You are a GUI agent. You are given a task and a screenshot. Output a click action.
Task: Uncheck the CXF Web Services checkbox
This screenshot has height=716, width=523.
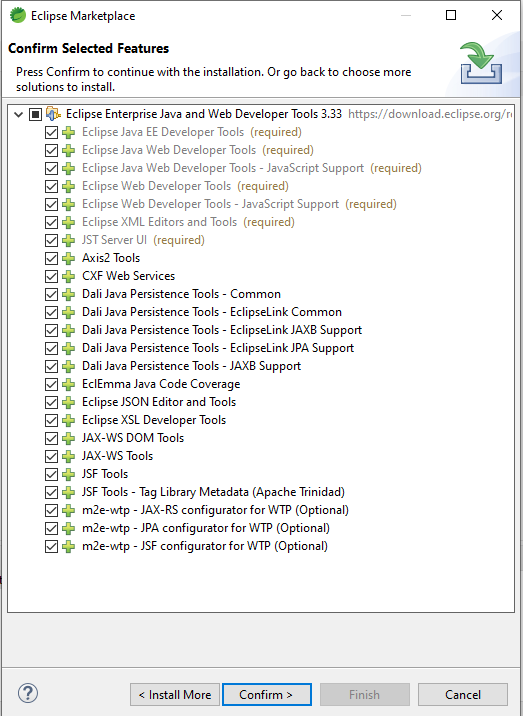tap(51, 276)
